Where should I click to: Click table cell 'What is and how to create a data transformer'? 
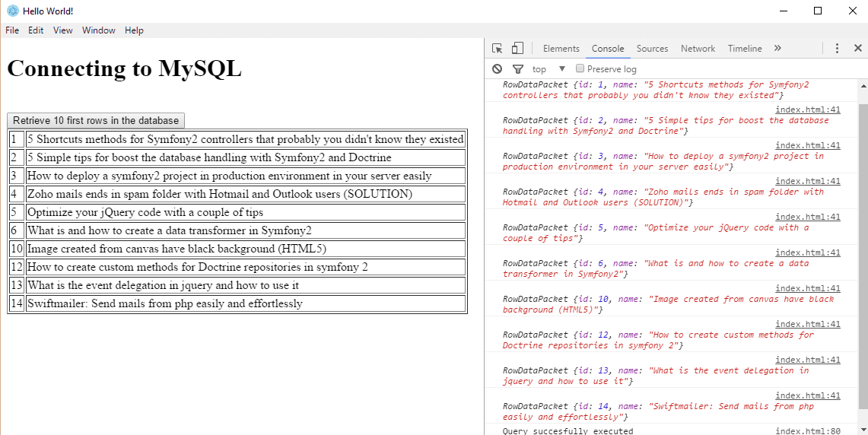coord(245,230)
